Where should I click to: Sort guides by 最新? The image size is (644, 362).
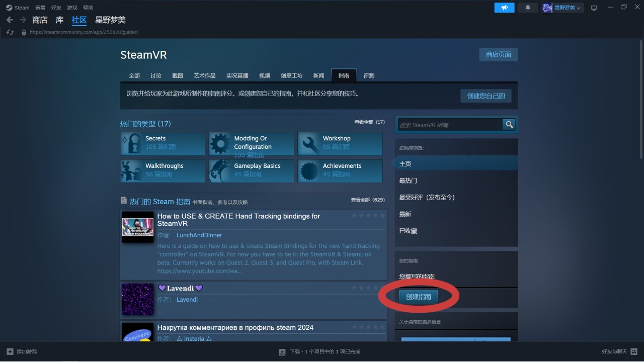tap(405, 214)
